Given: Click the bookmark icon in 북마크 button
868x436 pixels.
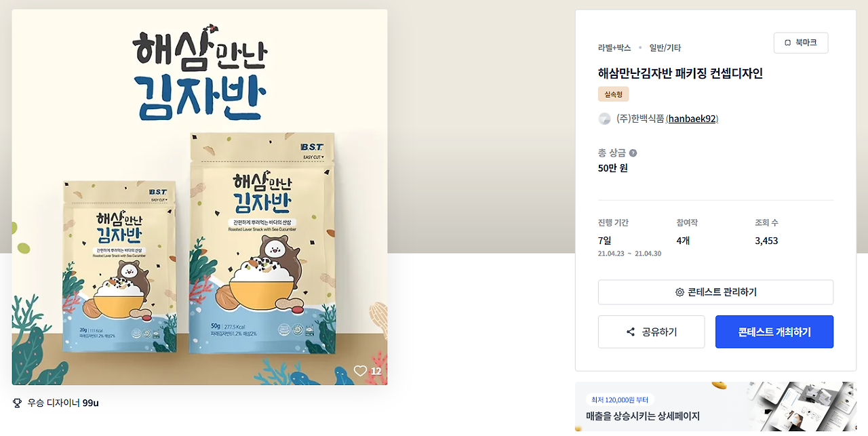Looking at the screenshot, I should [x=787, y=43].
